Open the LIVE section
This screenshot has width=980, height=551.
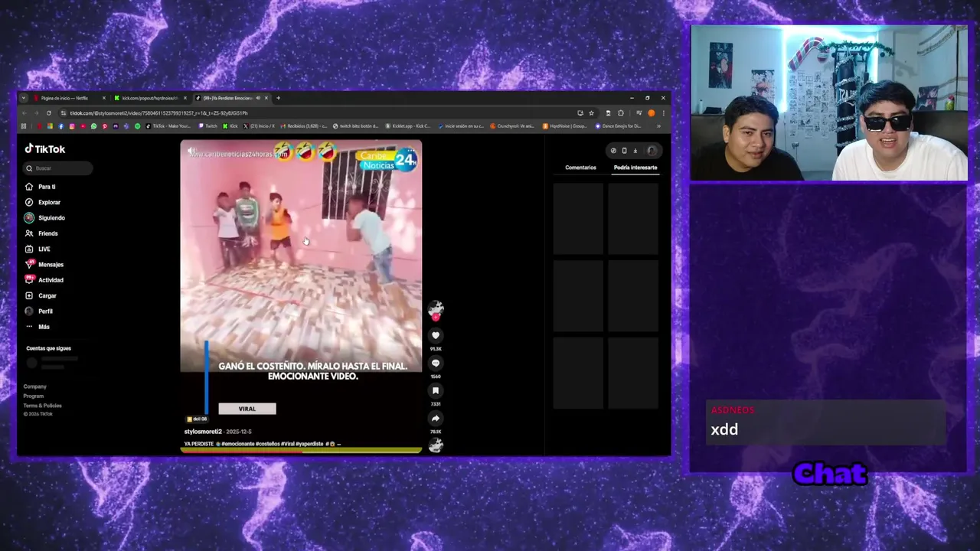pos(38,249)
